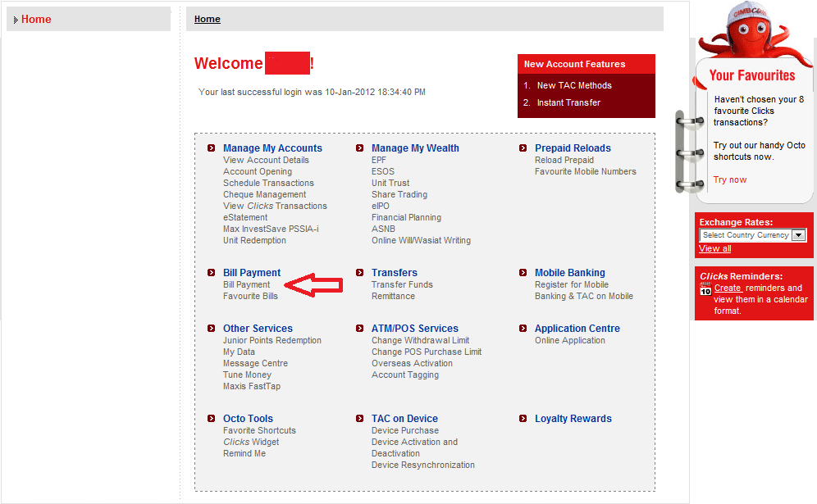The height and width of the screenshot is (504, 817).
Task: Open Device Resynchronization
Action: (x=423, y=465)
